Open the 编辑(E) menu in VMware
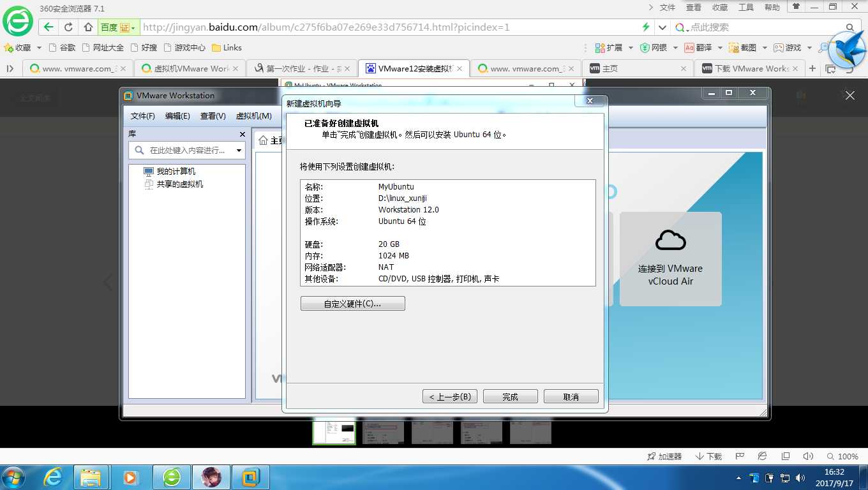This screenshot has width=868, height=490. tap(177, 116)
